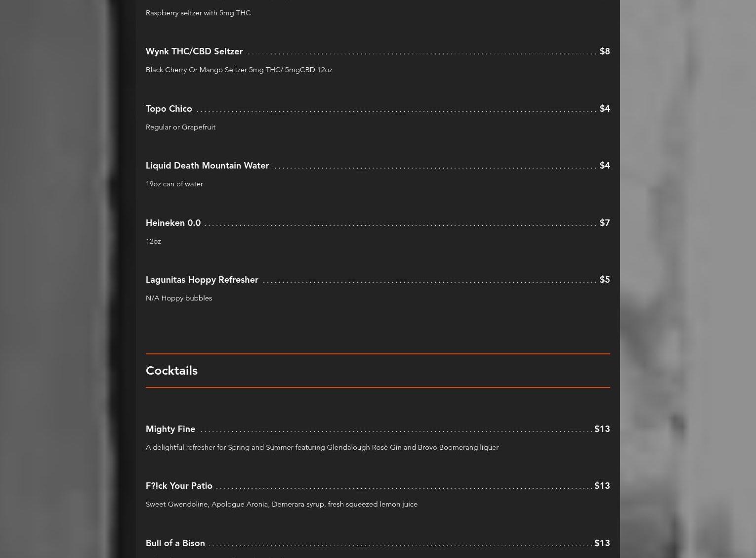Image resolution: width=756 pixels, height=558 pixels.
Task: Click the Lagunitas Hoppy Refresher title
Action: [202, 280]
